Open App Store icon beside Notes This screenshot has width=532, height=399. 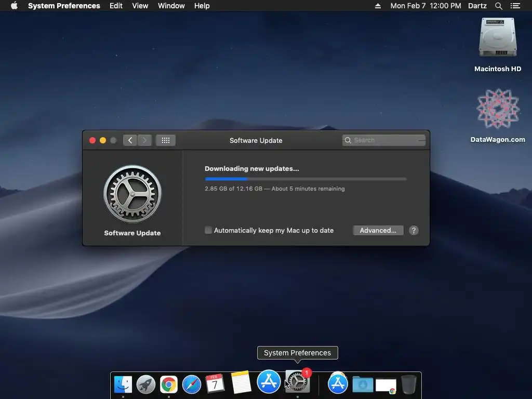tap(269, 381)
